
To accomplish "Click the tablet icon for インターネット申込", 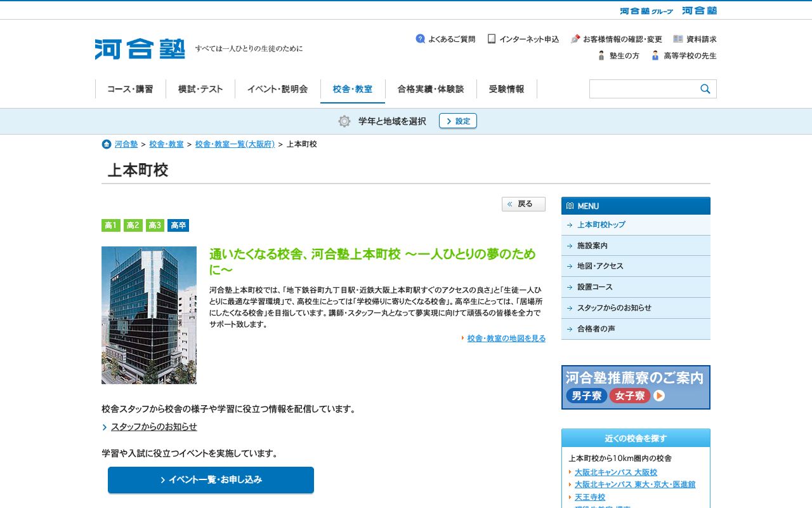I will pos(492,39).
